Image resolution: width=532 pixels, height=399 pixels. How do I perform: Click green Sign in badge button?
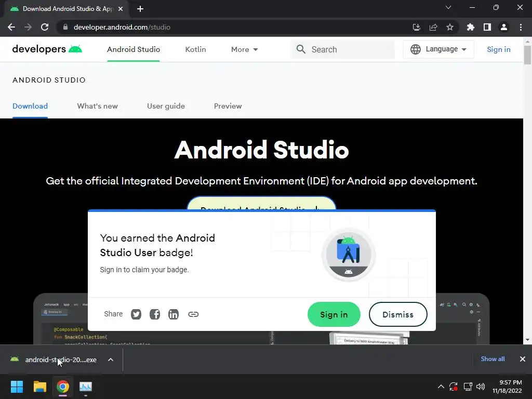click(334, 314)
